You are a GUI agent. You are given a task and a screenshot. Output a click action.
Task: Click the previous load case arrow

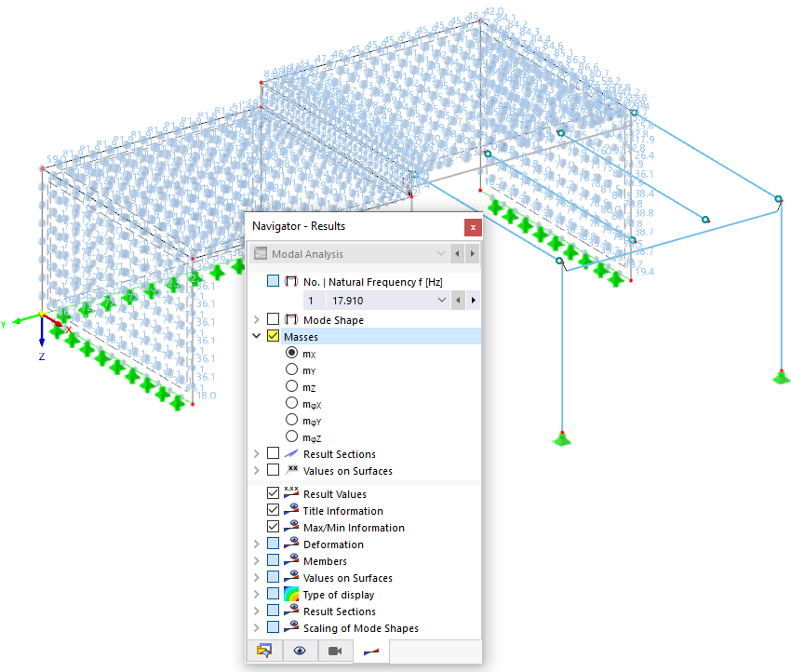457,253
